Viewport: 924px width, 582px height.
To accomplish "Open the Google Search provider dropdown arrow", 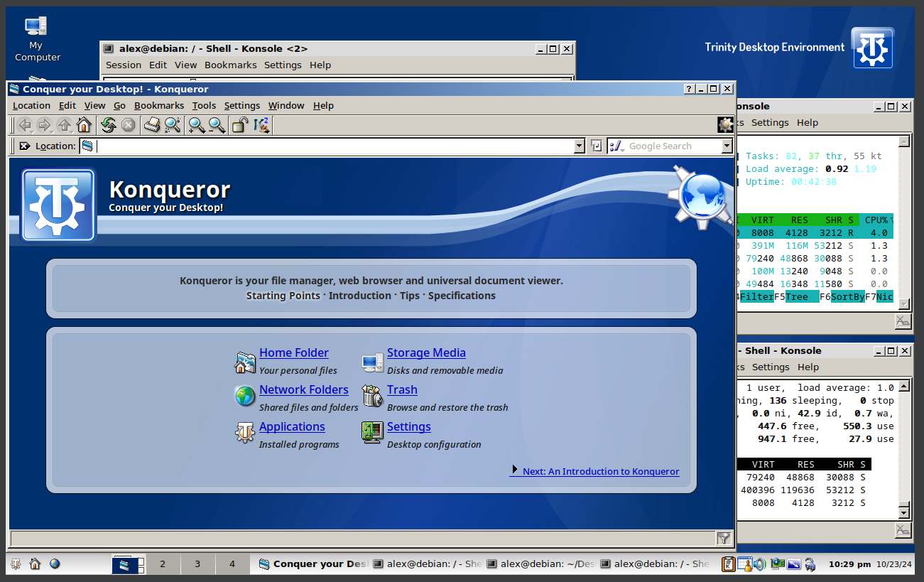I will tap(727, 146).
